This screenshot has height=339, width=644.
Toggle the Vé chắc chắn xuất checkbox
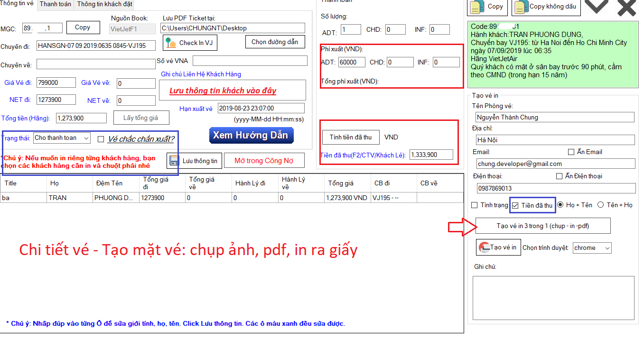click(x=101, y=139)
